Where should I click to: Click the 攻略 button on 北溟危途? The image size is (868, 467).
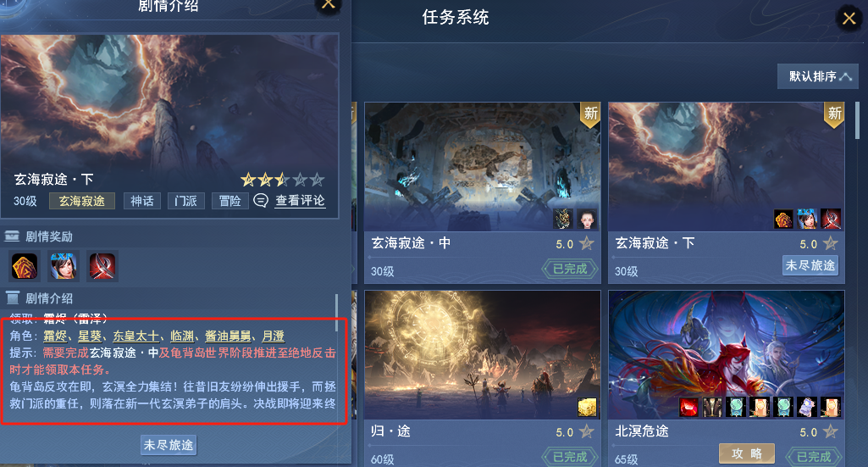747,453
